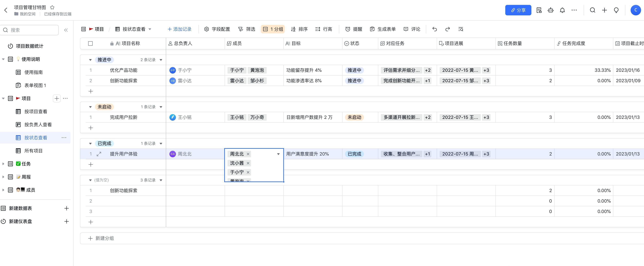Click the undo arrow icon
644x266 pixels.
[434, 29]
